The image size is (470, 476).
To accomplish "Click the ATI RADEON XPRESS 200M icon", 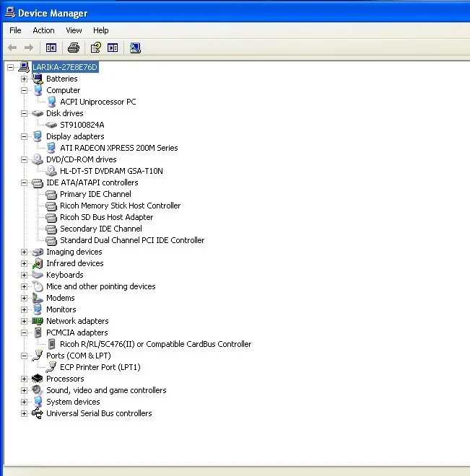I will pyautogui.click(x=51, y=148).
